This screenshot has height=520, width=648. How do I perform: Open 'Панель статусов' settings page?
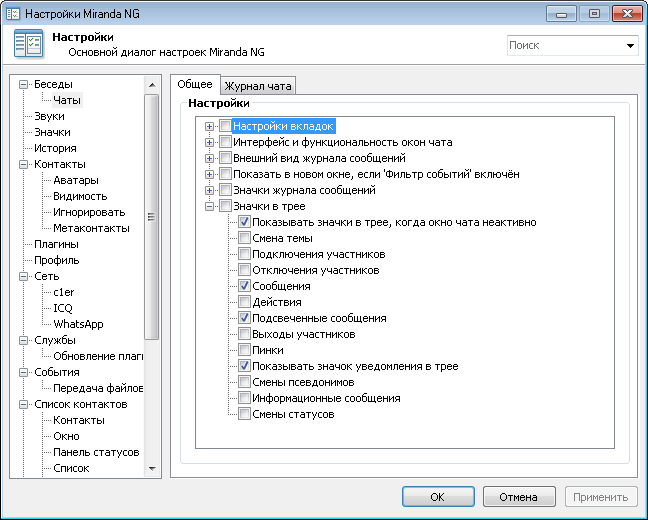96,452
